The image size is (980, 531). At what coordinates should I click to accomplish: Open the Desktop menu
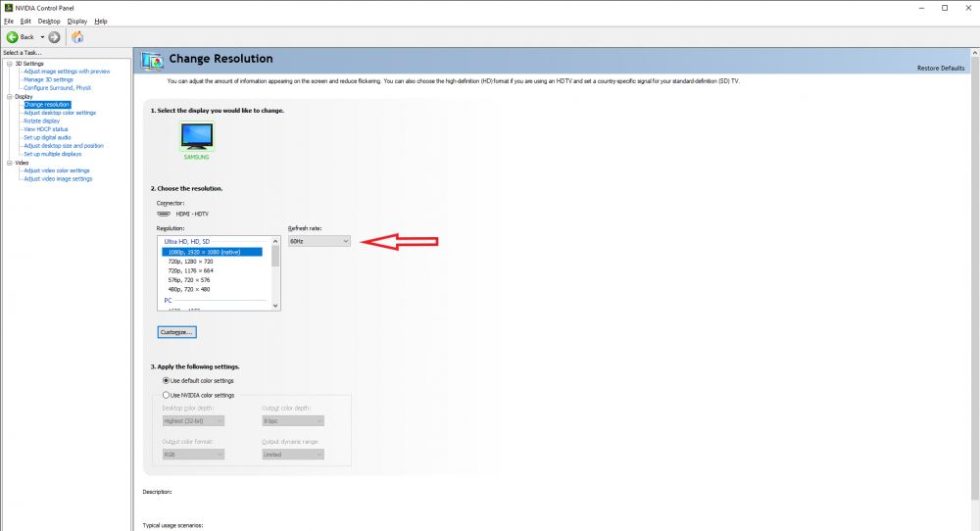49,22
